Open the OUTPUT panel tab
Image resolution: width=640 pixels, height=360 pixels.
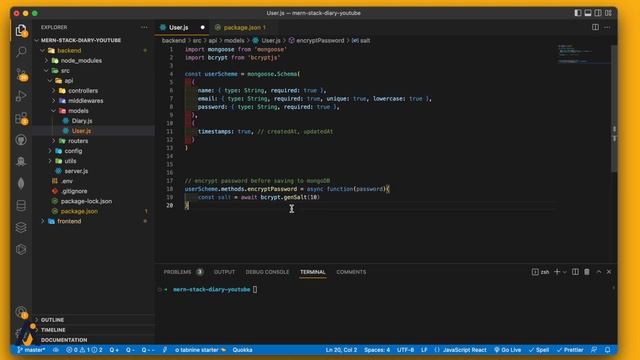pos(224,272)
